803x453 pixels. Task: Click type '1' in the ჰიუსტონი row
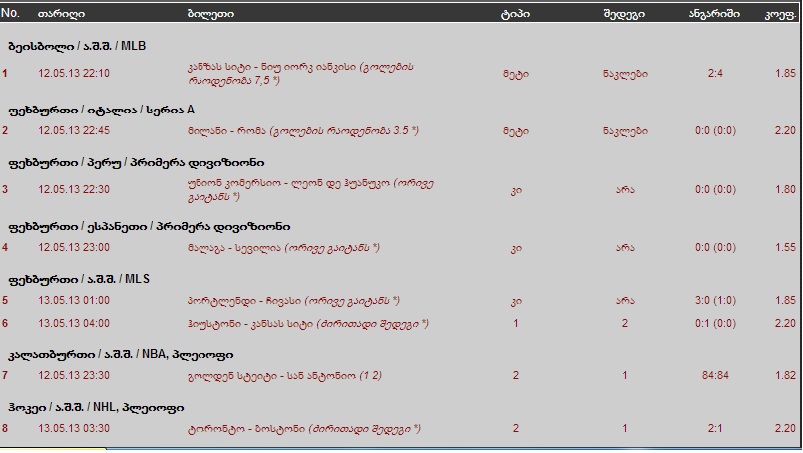[516, 323]
